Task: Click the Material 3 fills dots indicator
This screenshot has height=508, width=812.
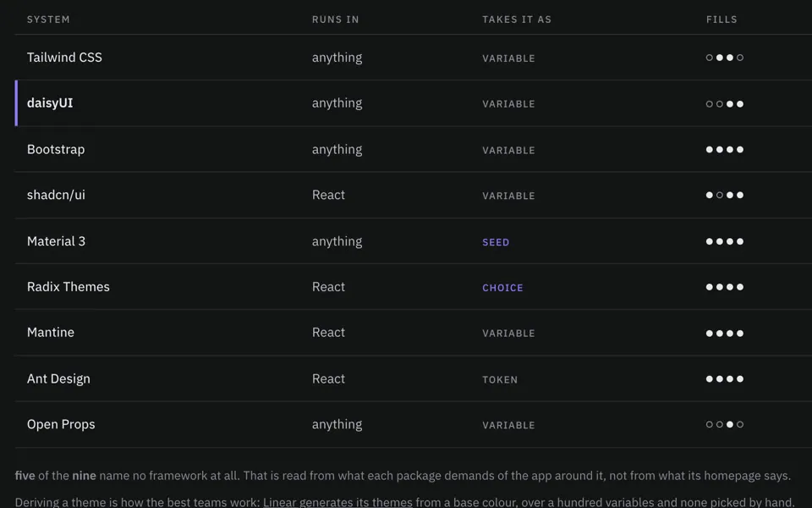Action: coord(725,241)
